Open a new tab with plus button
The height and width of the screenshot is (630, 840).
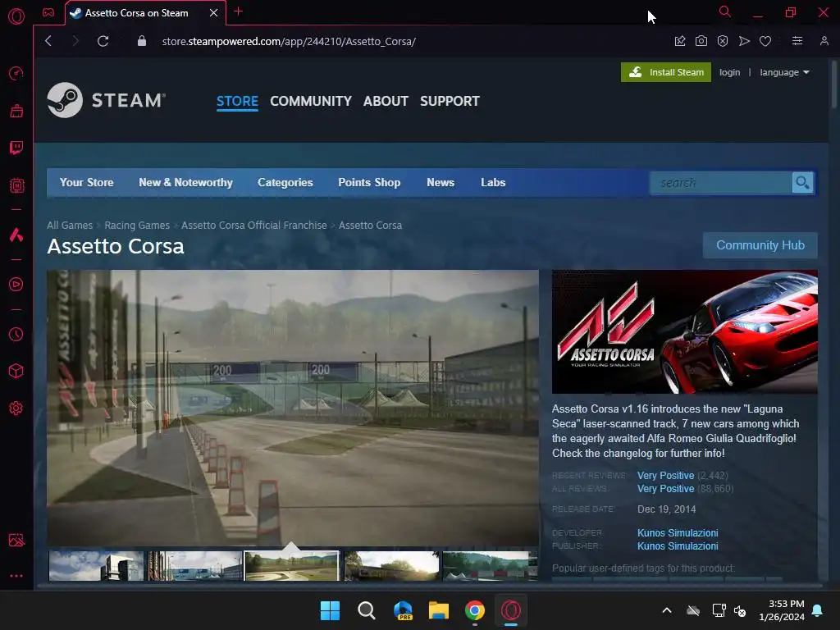pyautogui.click(x=239, y=11)
